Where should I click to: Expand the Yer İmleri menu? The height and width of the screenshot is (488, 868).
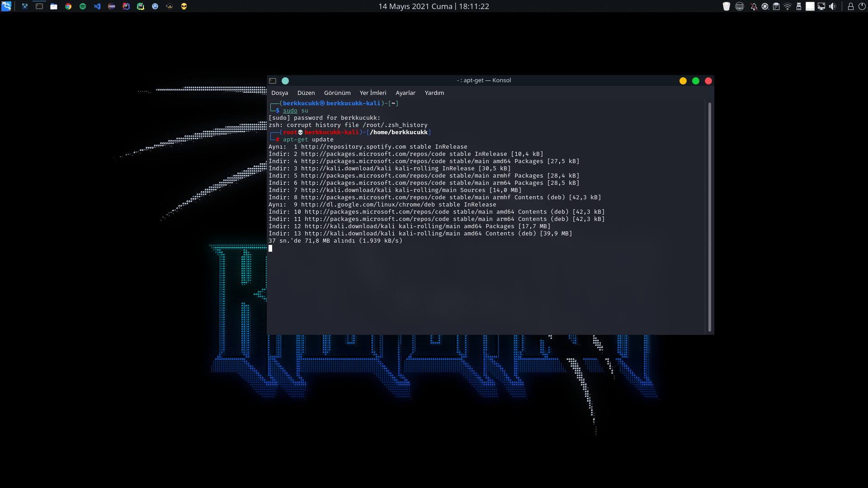[x=373, y=93]
